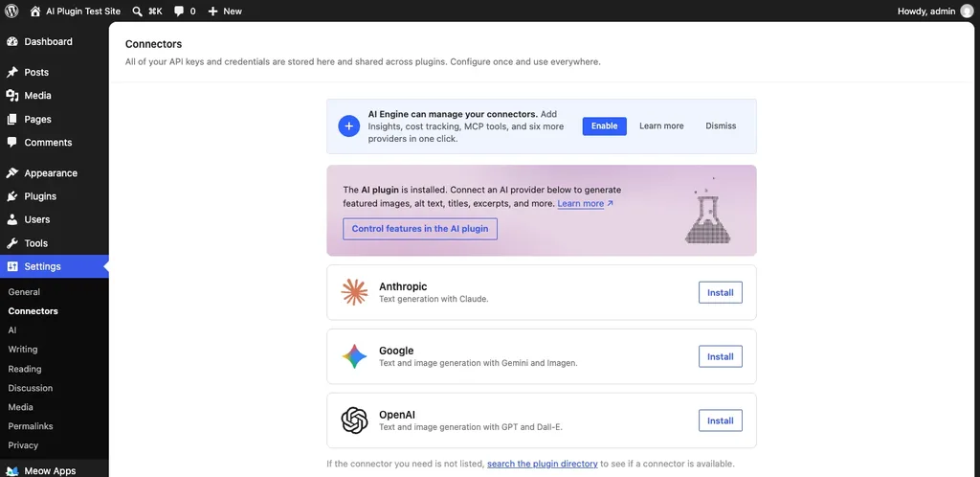Screen dimensions: 980x477
Task: Open Writing settings
Action: tap(23, 350)
